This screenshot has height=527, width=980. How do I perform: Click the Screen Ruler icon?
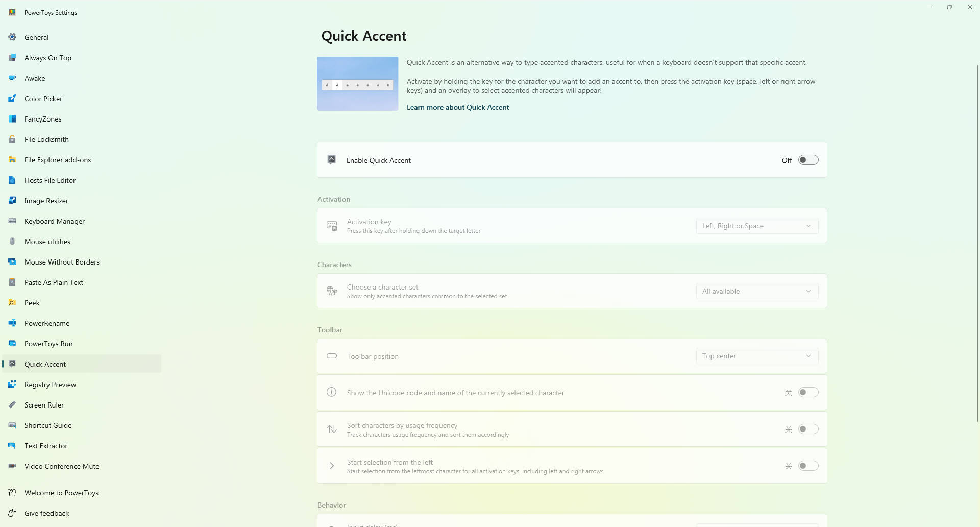click(x=12, y=405)
